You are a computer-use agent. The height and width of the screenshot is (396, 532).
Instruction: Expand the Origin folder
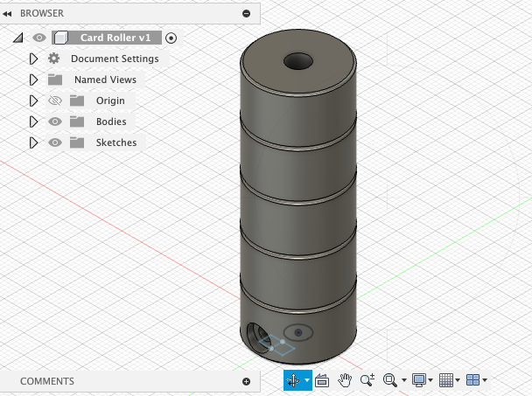point(33,101)
